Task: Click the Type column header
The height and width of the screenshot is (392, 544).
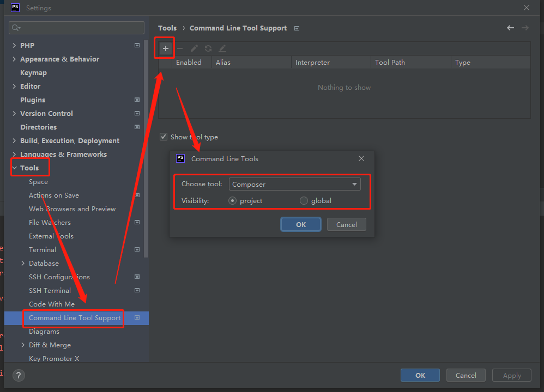Action: click(491, 63)
